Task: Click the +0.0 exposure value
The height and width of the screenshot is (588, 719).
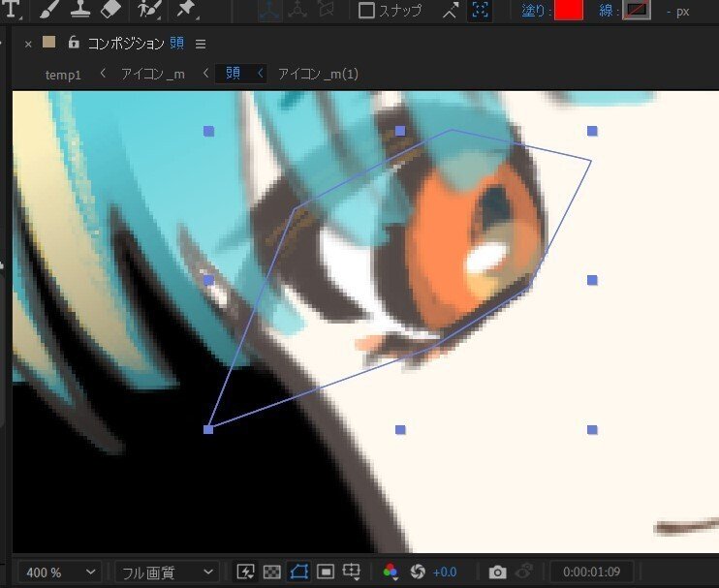Action: click(445, 573)
